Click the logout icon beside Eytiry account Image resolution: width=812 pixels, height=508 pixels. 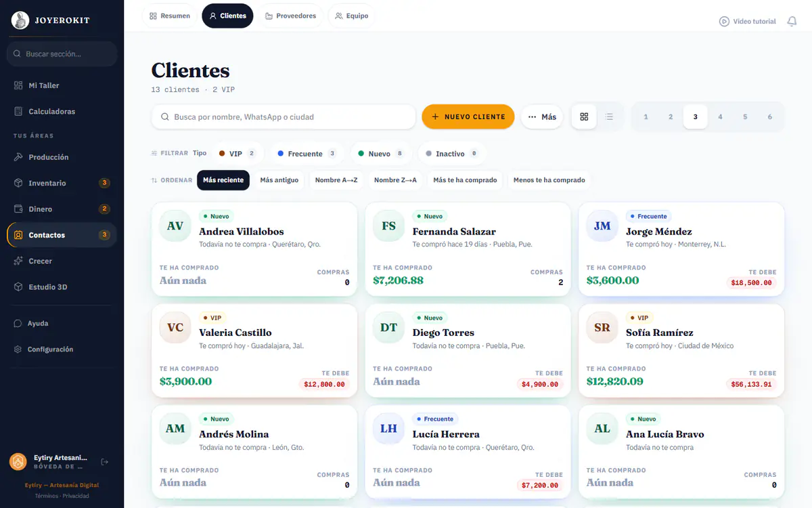pyautogui.click(x=104, y=462)
